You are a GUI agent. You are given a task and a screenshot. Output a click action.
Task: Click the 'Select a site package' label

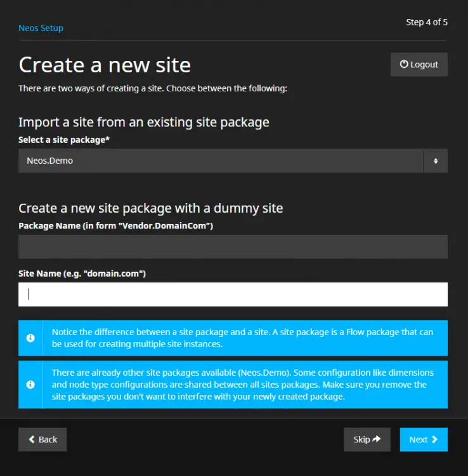(64, 140)
